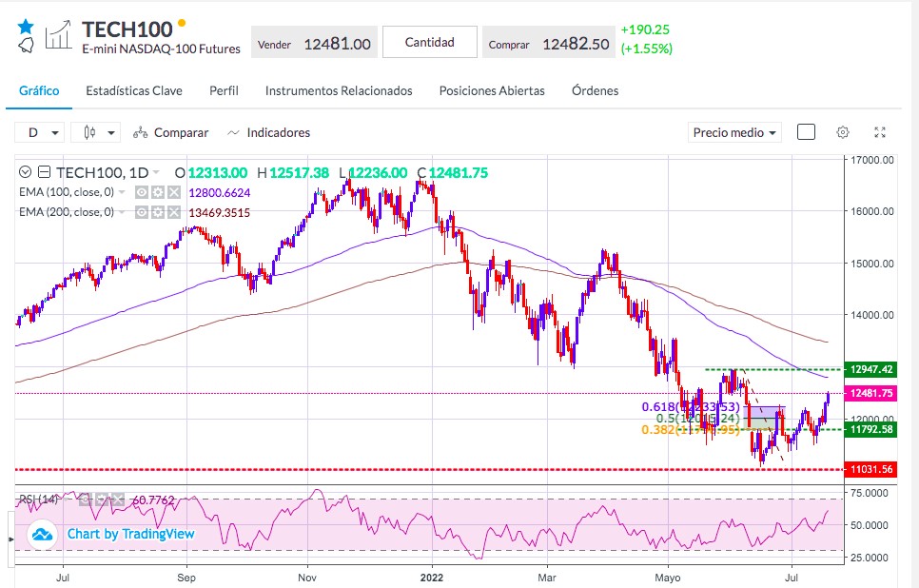Select the Gráfico tab
The image size is (919, 588).
[39, 91]
